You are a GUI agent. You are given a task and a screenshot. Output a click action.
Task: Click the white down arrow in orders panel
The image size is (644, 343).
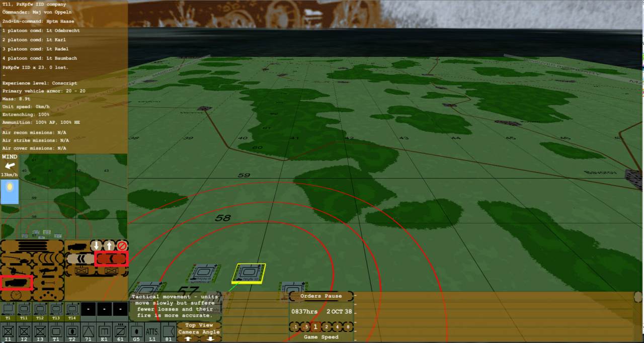click(x=97, y=246)
